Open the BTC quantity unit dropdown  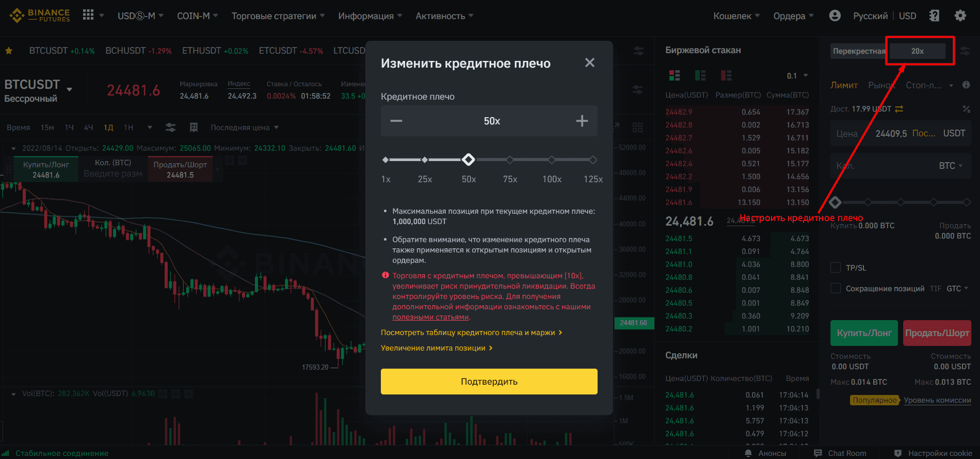point(951,166)
